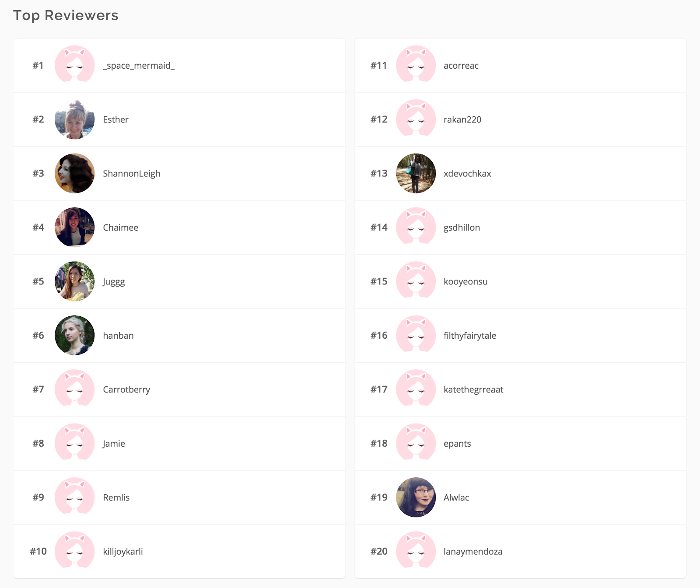Open acorreac's pink cat avatar
Image resolution: width=700 pixels, height=588 pixels.
[416, 65]
